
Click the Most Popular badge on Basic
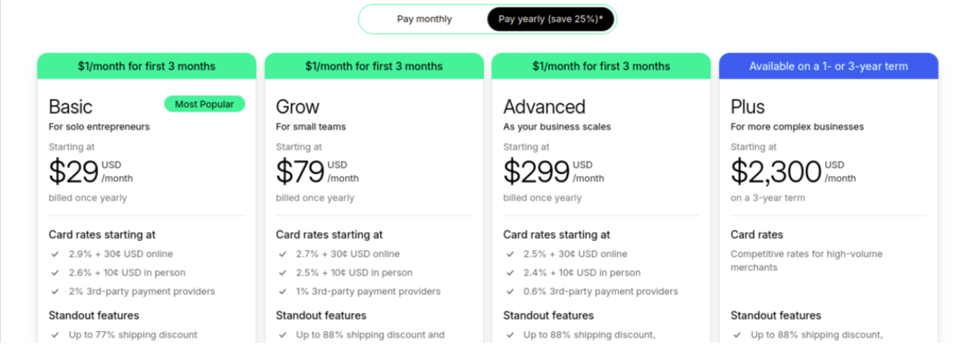[204, 104]
